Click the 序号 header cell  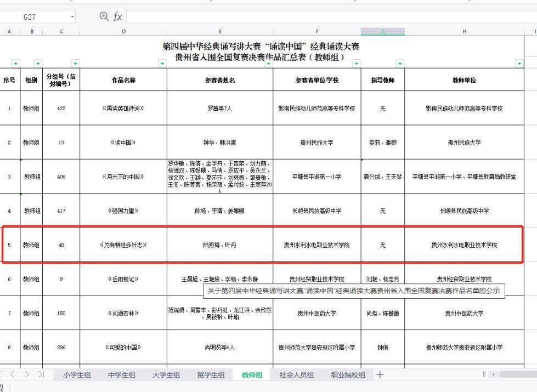[x=9, y=79]
